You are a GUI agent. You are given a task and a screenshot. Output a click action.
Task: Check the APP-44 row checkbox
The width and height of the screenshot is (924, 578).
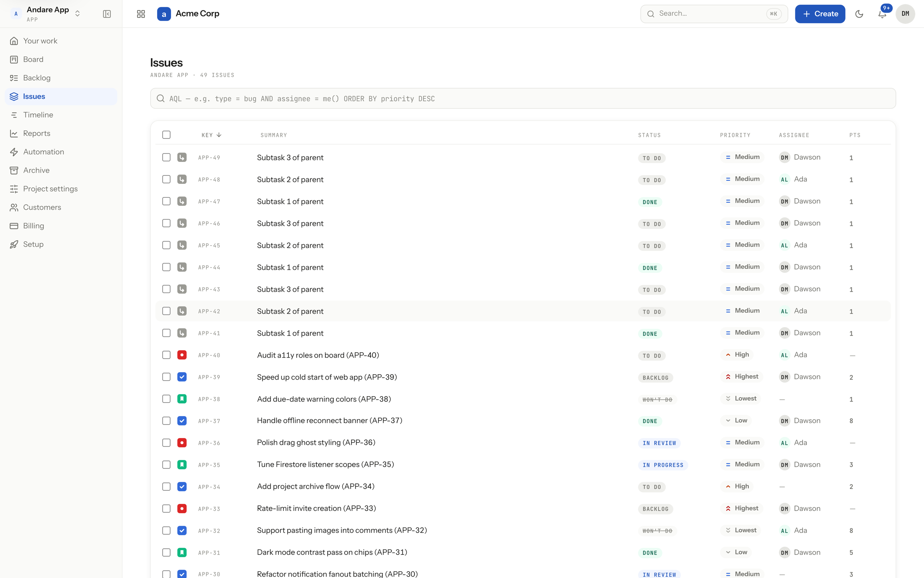[x=166, y=267]
